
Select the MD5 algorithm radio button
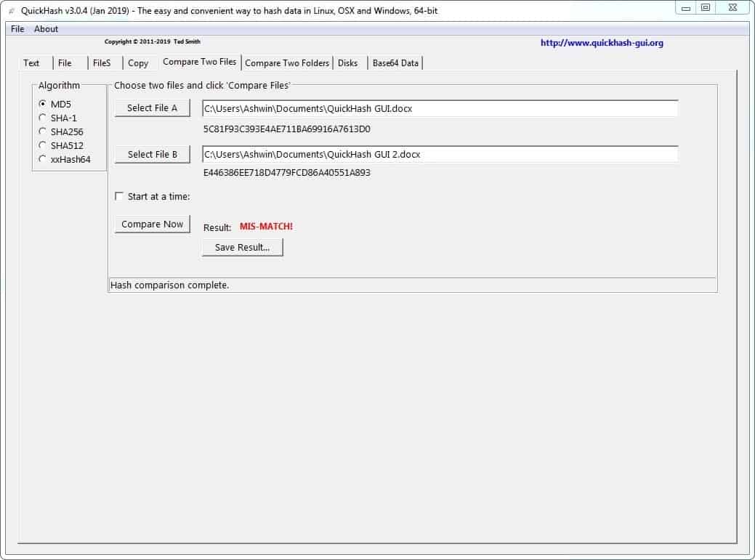[x=42, y=104]
